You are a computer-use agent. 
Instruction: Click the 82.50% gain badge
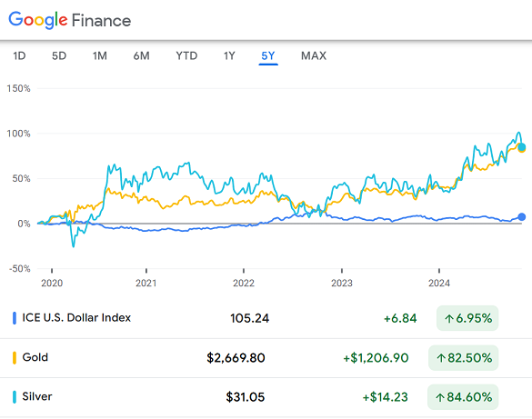click(x=464, y=357)
